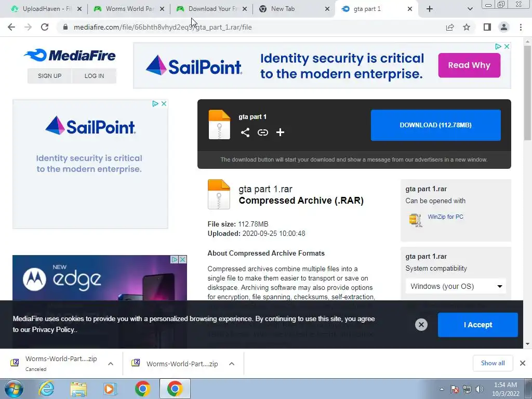Click the site padlock icon

(x=65, y=27)
